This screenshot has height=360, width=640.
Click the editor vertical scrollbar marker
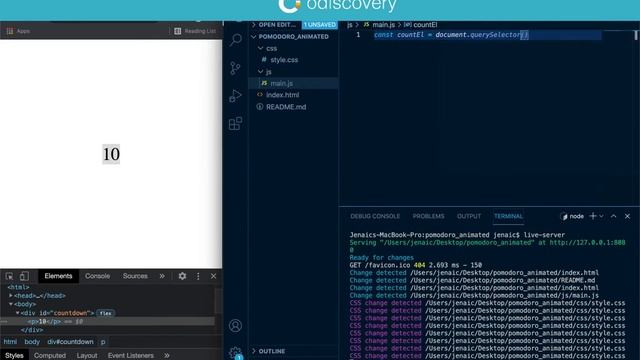tap(636, 35)
